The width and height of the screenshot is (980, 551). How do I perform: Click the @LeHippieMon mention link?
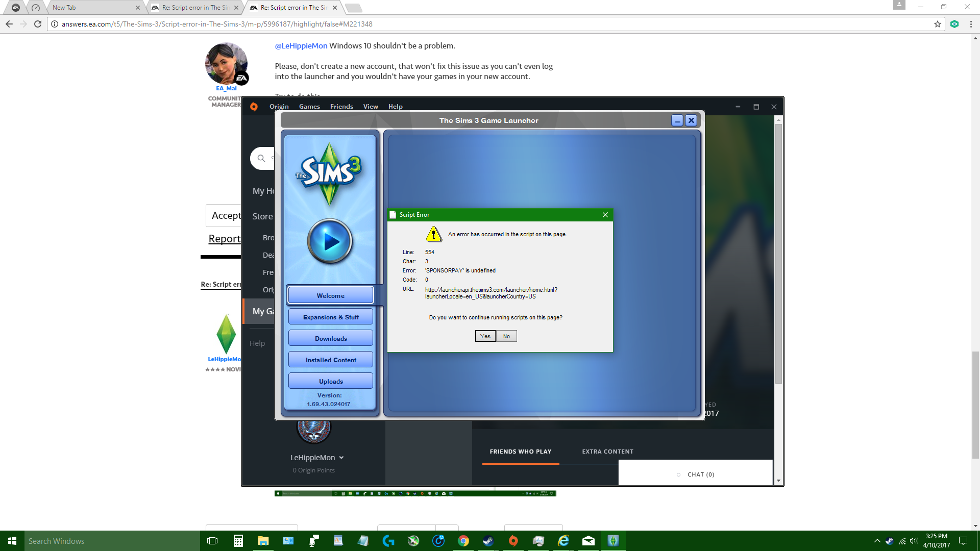coord(301,45)
